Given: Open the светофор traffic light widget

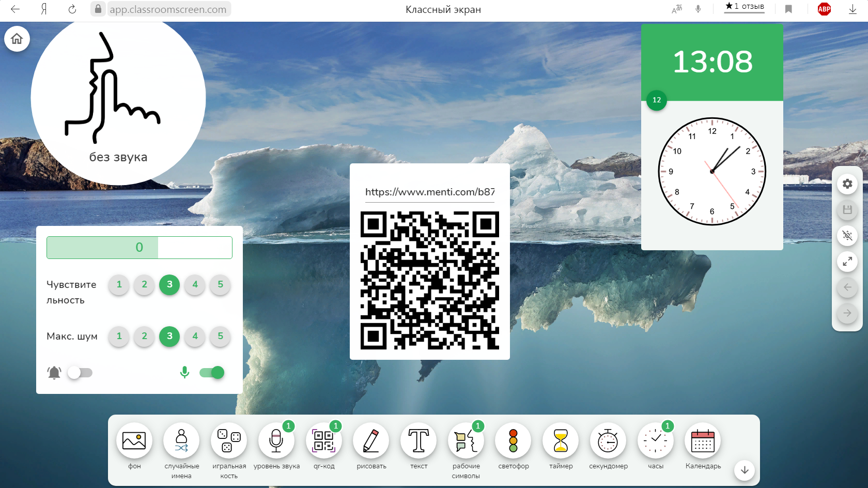Looking at the screenshot, I should [513, 440].
